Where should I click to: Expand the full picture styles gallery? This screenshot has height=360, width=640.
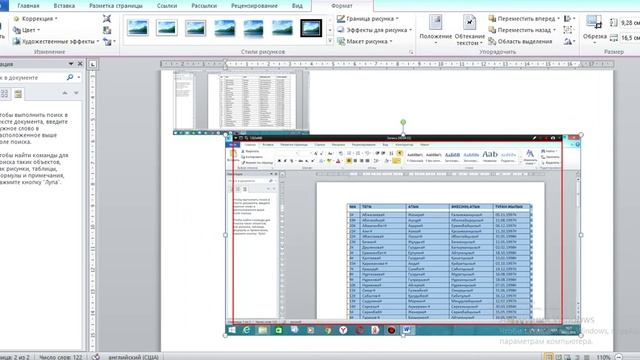pos(330,41)
